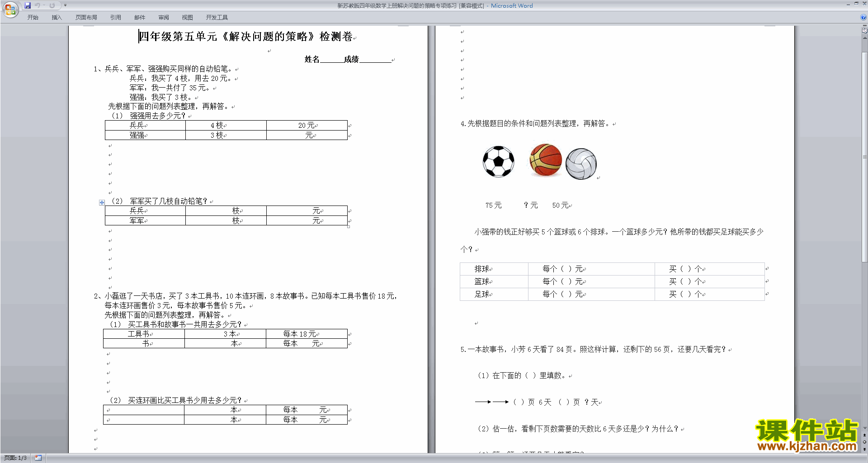Click the question text '军军买了几枝自动铅笔？'
Image resolution: width=868 pixels, height=463 pixels.
tap(168, 201)
